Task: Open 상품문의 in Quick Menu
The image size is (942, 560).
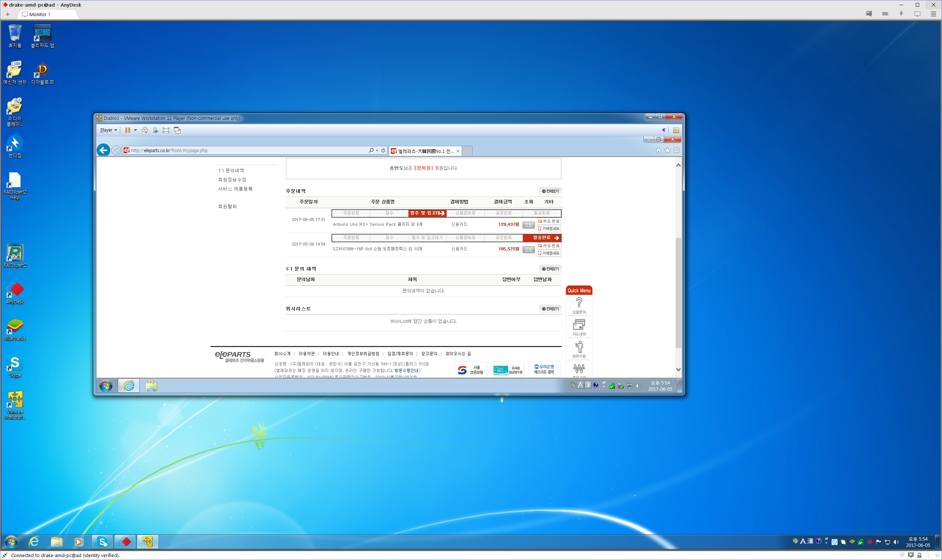Action: [579, 305]
